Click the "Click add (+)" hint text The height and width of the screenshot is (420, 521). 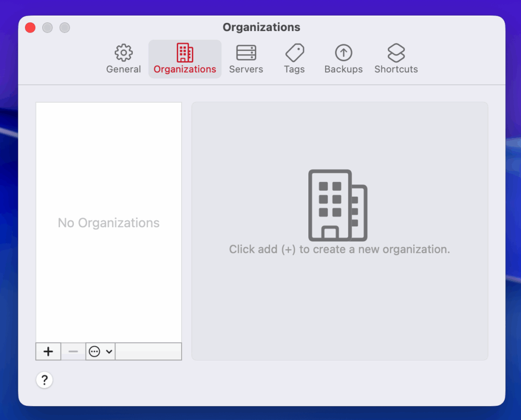click(x=339, y=249)
